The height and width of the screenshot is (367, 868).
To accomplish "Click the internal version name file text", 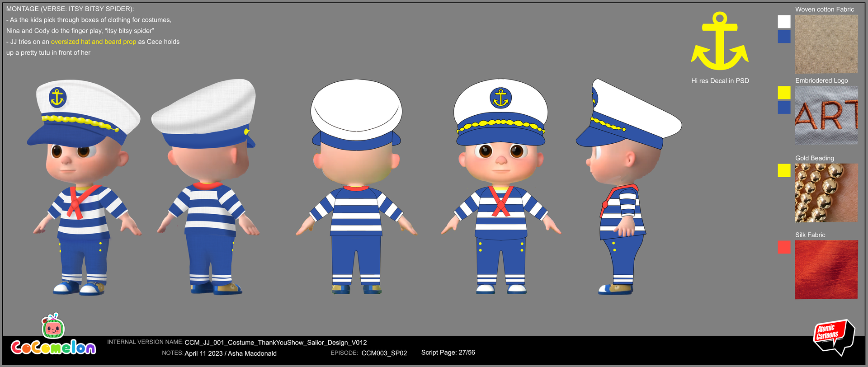I will click(x=276, y=343).
